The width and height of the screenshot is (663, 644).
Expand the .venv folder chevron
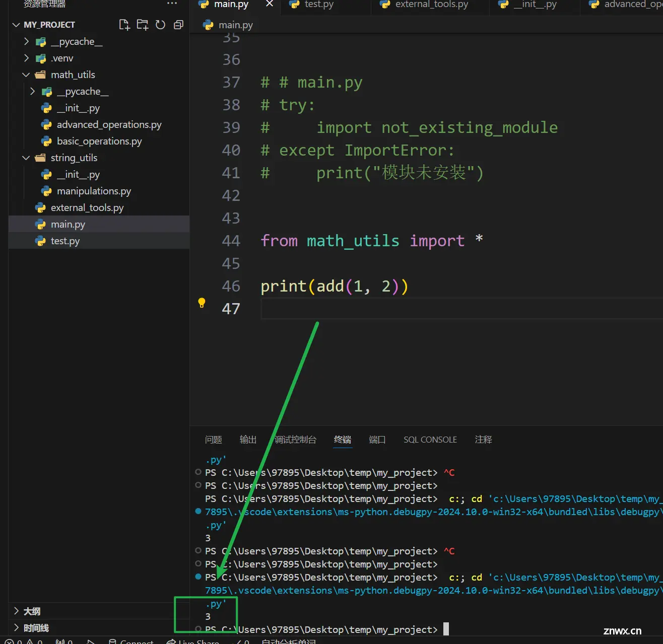27,58
